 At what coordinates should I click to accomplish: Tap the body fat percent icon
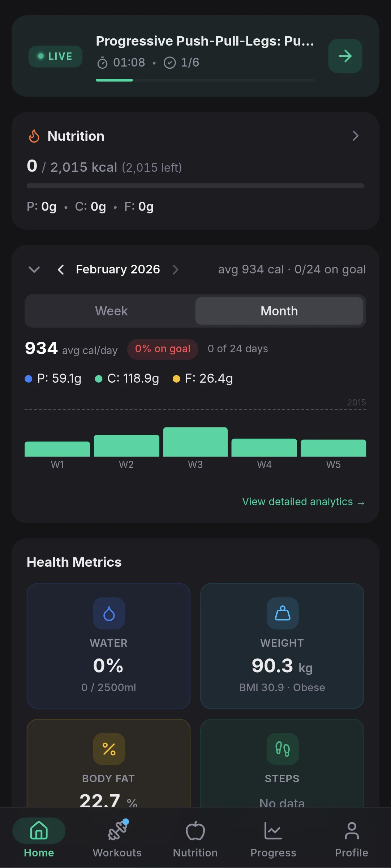click(x=109, y=749)
